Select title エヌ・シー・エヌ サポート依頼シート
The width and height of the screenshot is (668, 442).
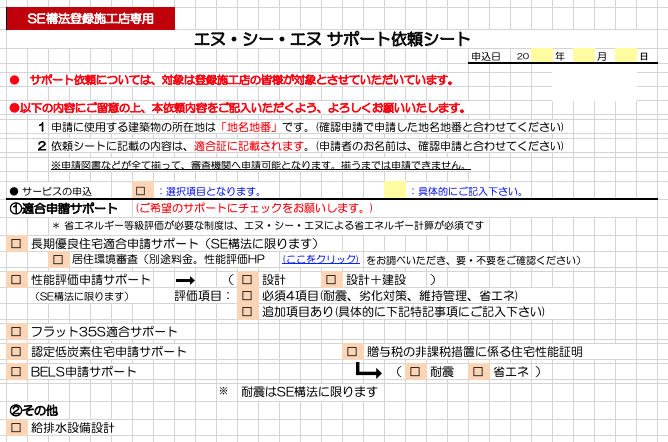point(332,39)
